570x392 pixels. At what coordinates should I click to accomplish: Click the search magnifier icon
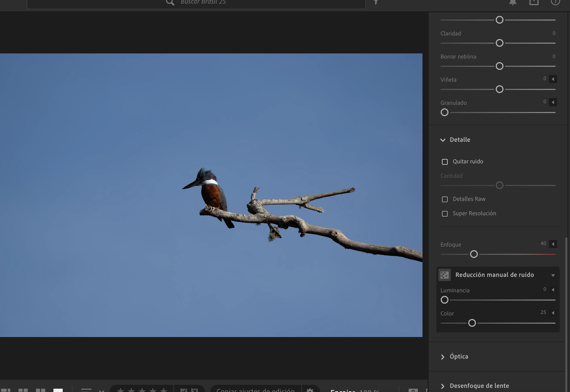coord(170,2)
